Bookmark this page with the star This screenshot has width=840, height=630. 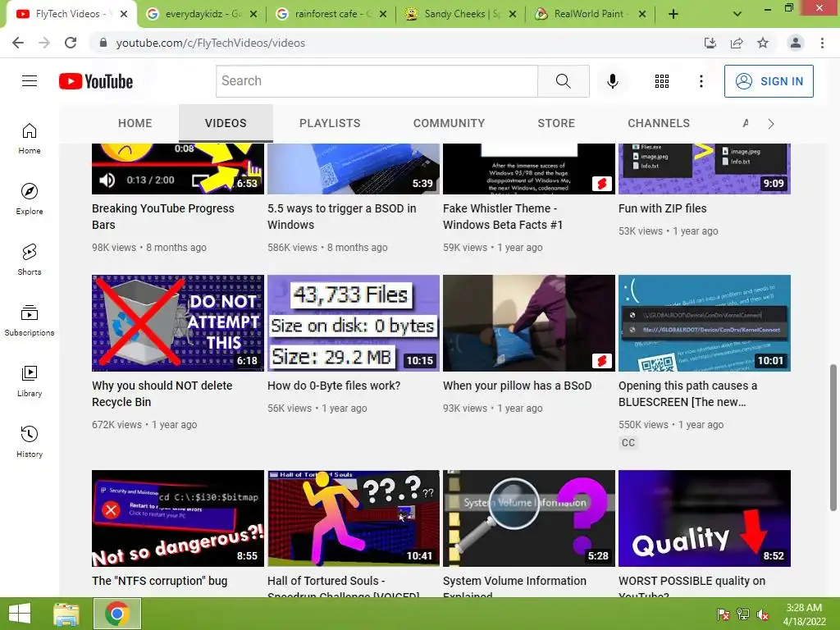pyautogui.click(x=763, y=43)
